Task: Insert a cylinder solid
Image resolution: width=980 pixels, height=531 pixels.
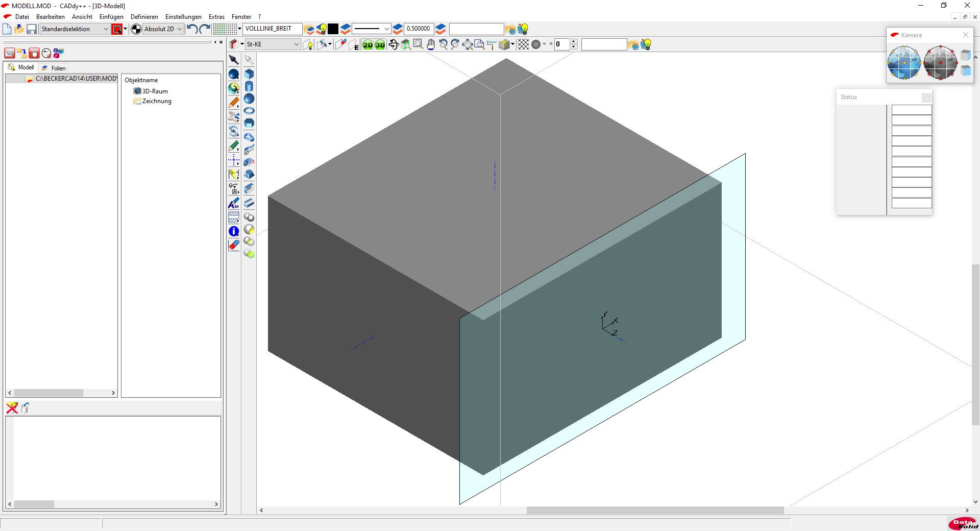Action: click(249, 86)
